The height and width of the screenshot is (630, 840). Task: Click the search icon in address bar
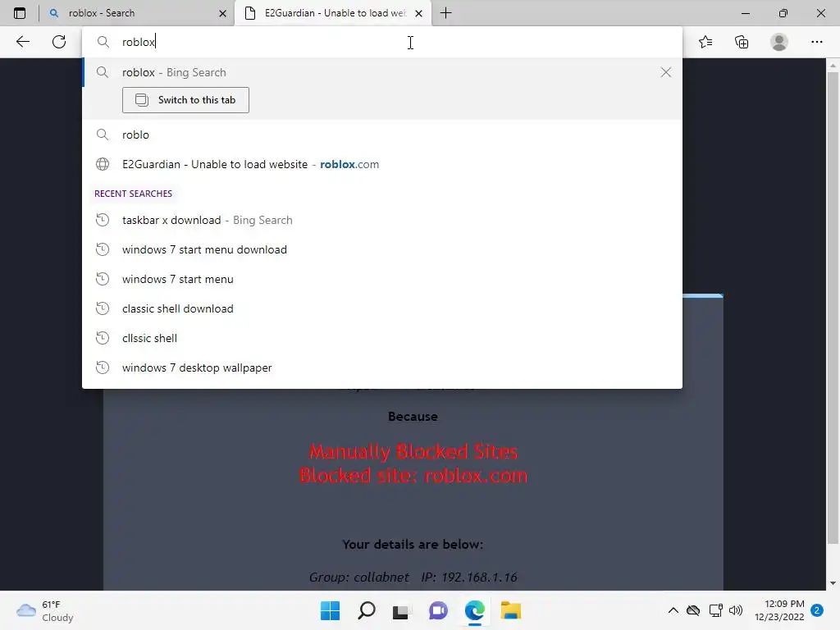(x=103, y=42)
